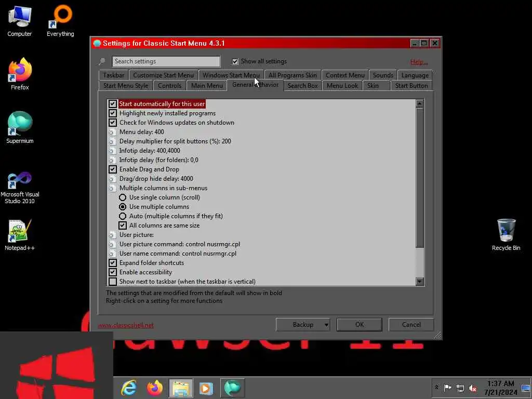Show hidden tray icons arrow
The image size is (532, 399).
pos(436,388)
